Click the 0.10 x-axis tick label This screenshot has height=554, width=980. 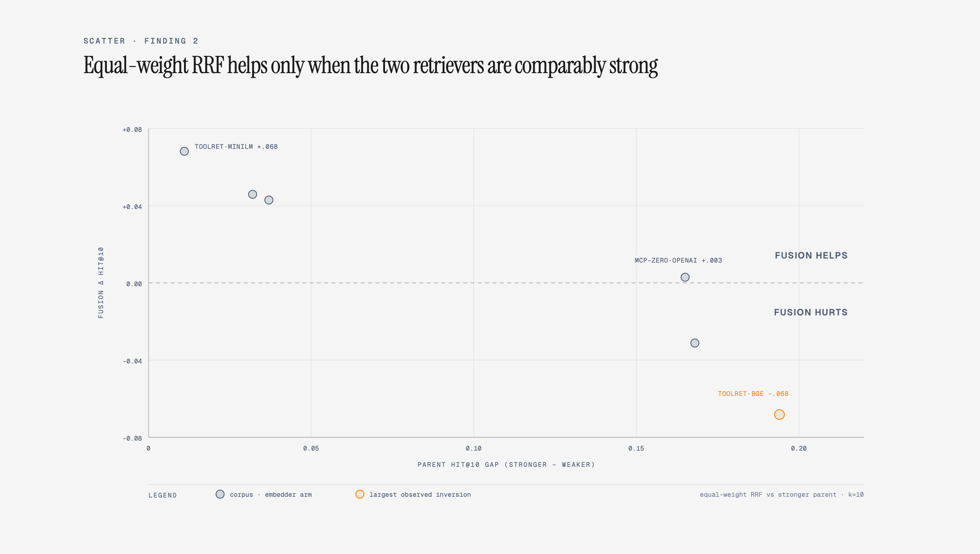pyautogui.click(x=473, y=448)
